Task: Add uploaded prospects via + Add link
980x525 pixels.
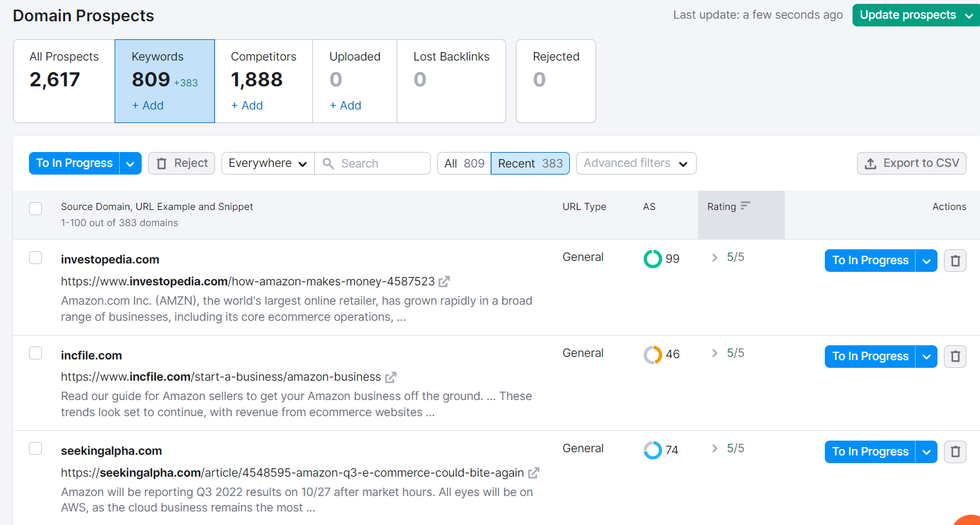Action: (345, 106)
